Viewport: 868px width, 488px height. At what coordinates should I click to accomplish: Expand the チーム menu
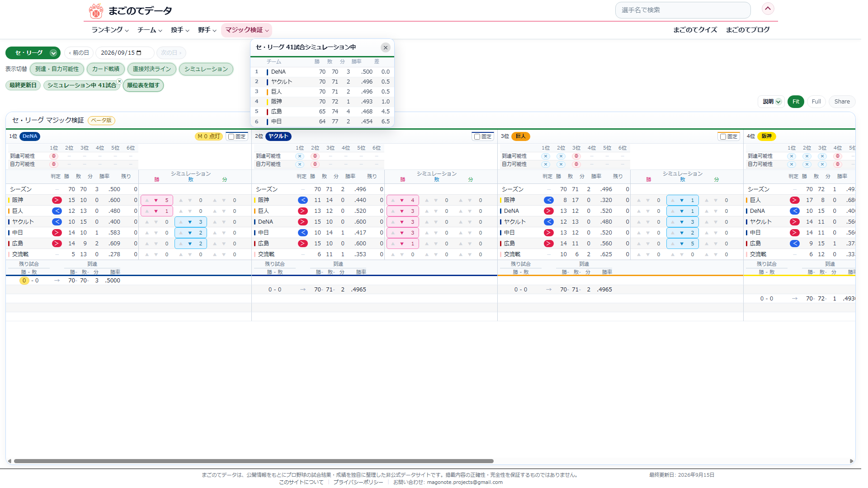(x=150, y=30)
